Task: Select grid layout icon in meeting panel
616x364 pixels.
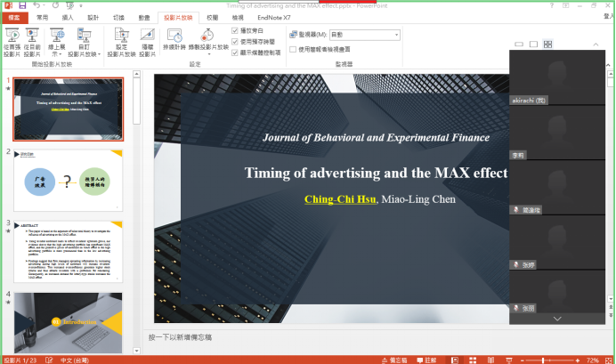Action: [548, 44]
